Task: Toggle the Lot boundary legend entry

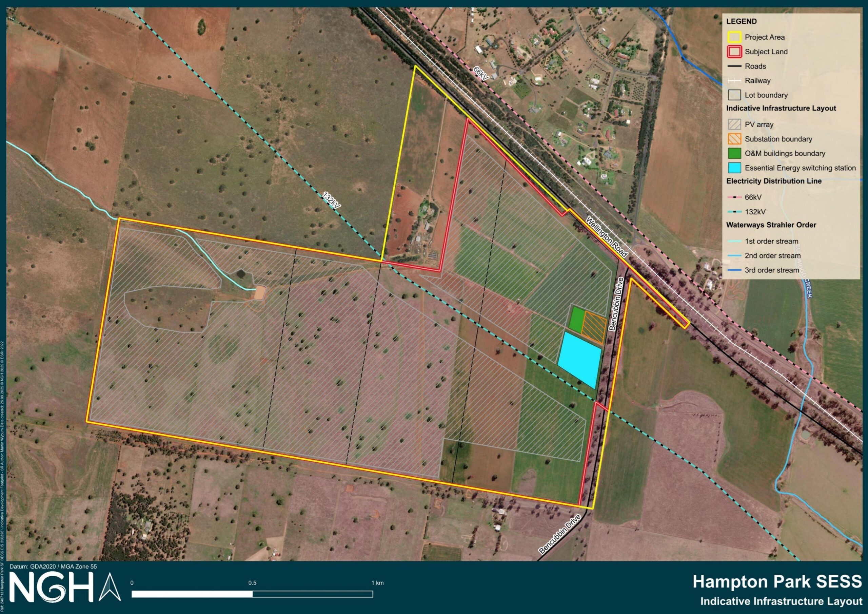Action: click(734, 95)
